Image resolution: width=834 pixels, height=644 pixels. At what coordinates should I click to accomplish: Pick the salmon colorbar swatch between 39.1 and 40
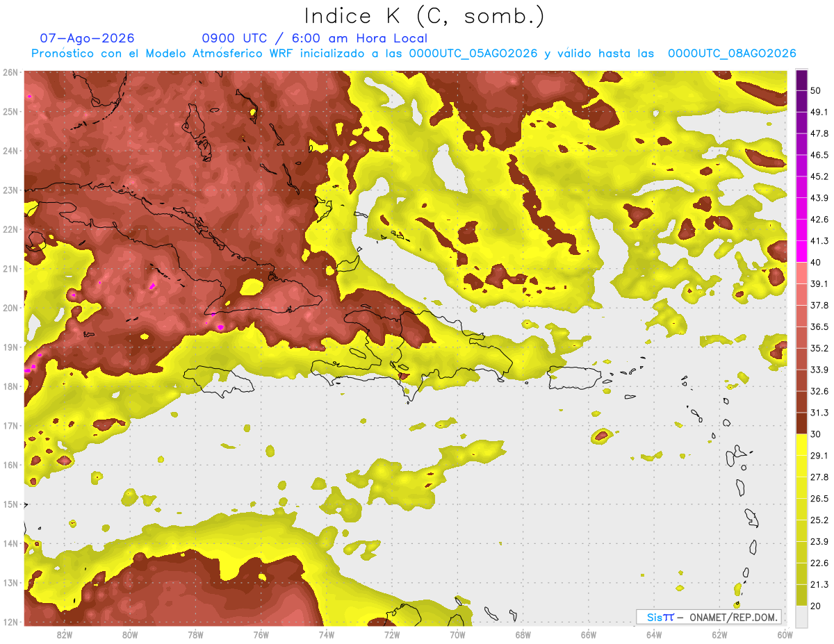click(801, 273)
